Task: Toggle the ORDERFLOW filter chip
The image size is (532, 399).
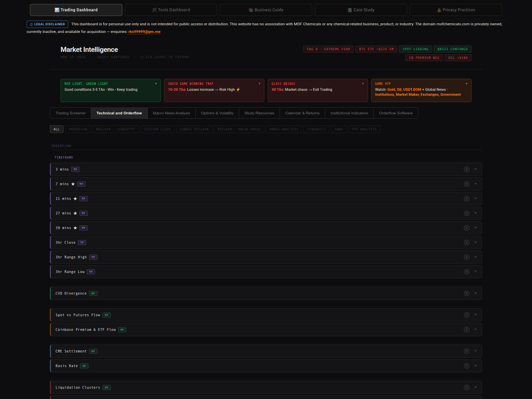Action: (x=78, y=129)
